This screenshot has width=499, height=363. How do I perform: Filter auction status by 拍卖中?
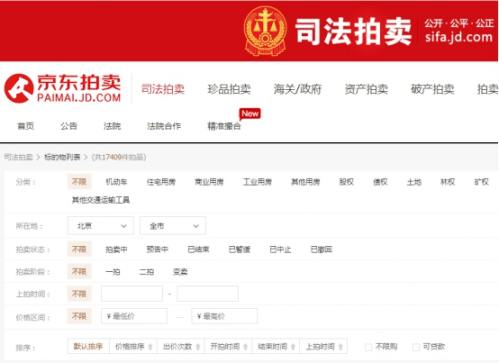coord(116,249)
